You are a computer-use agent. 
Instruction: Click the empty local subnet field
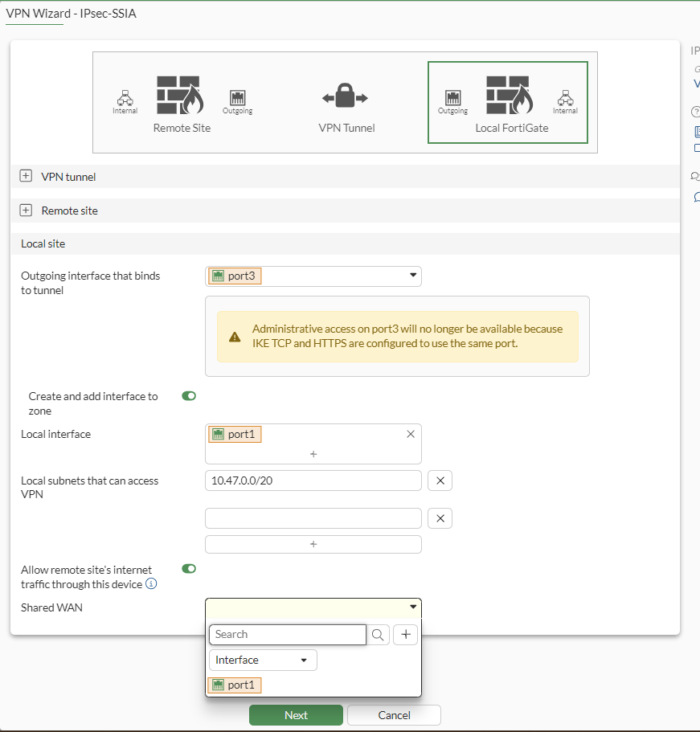[x=313, y=518]
